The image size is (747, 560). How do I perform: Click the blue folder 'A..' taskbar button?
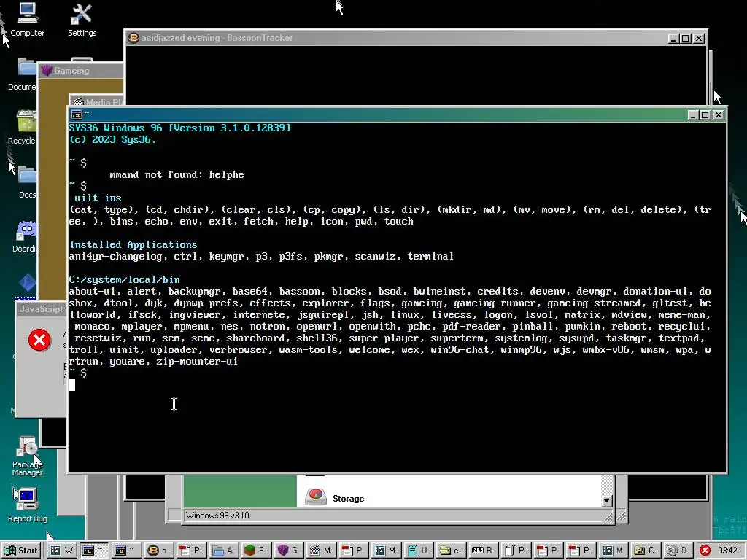[x=223, y=551]
